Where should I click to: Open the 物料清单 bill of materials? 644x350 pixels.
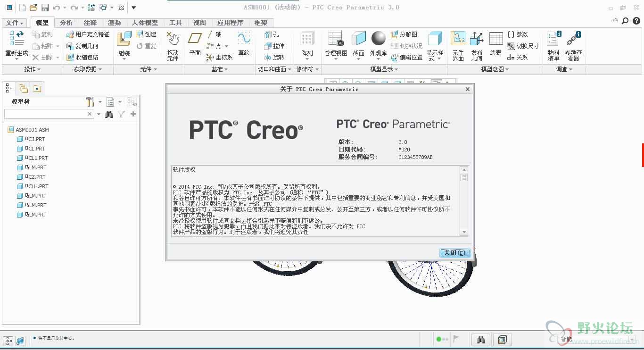[554, 46]
